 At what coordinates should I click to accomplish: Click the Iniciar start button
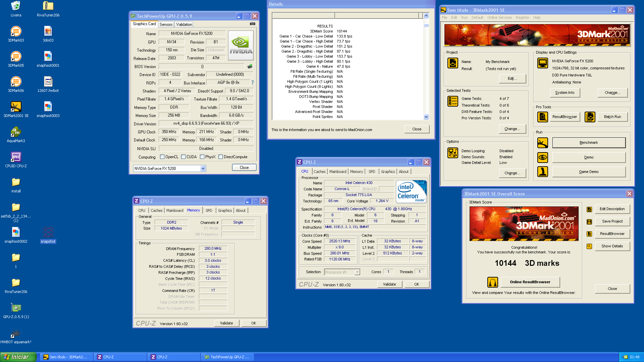tap(18, 357)
